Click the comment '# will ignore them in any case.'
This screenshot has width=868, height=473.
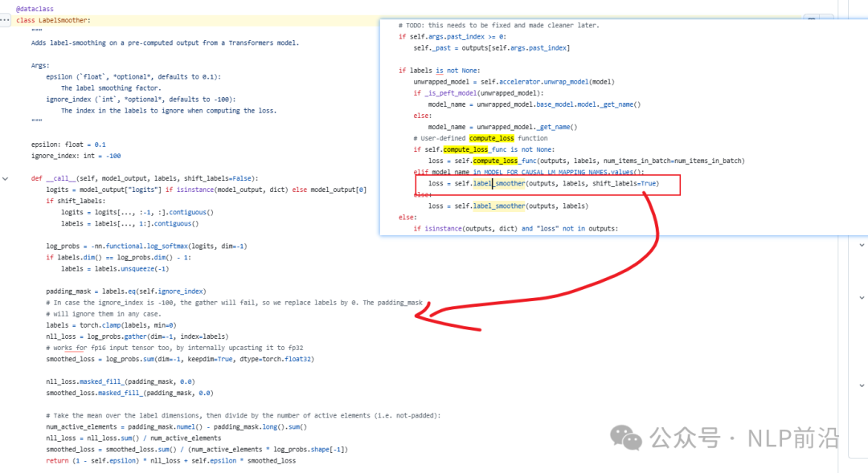[104, 314]
